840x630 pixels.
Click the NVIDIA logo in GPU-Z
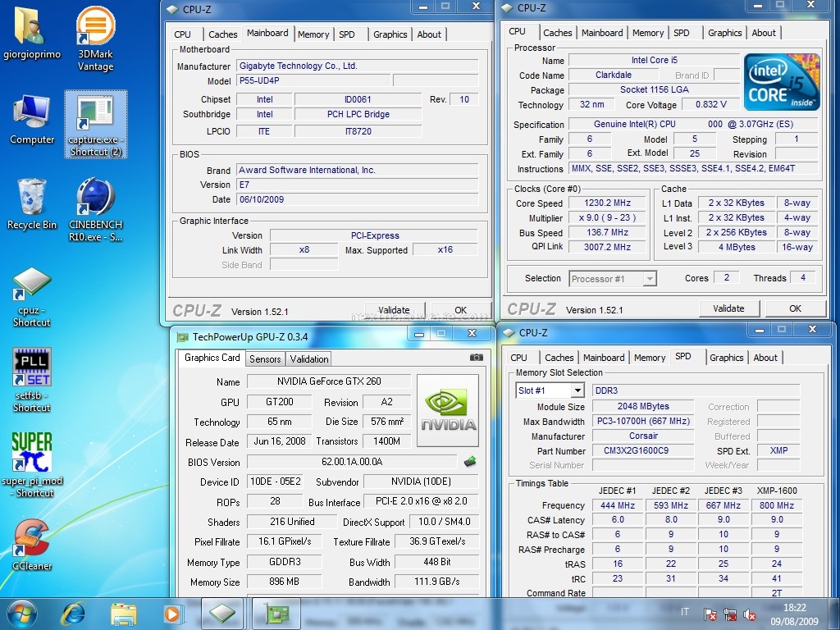tap(448, 410)
